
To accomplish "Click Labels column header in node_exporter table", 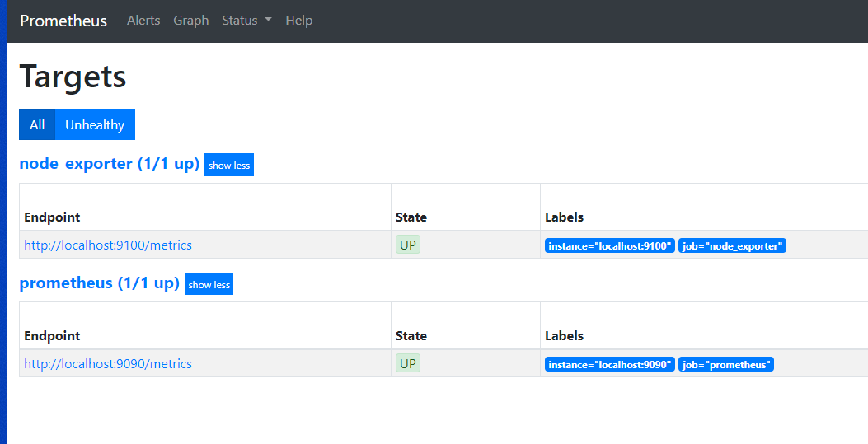I will tap(564, 217).
